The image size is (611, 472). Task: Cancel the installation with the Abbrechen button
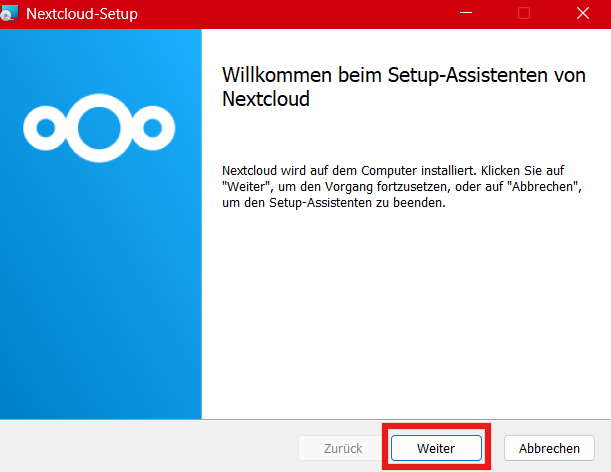pos(549,448)
